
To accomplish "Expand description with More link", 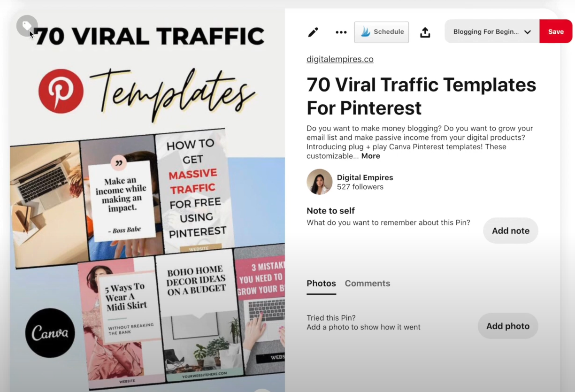I will pos(370,156).
